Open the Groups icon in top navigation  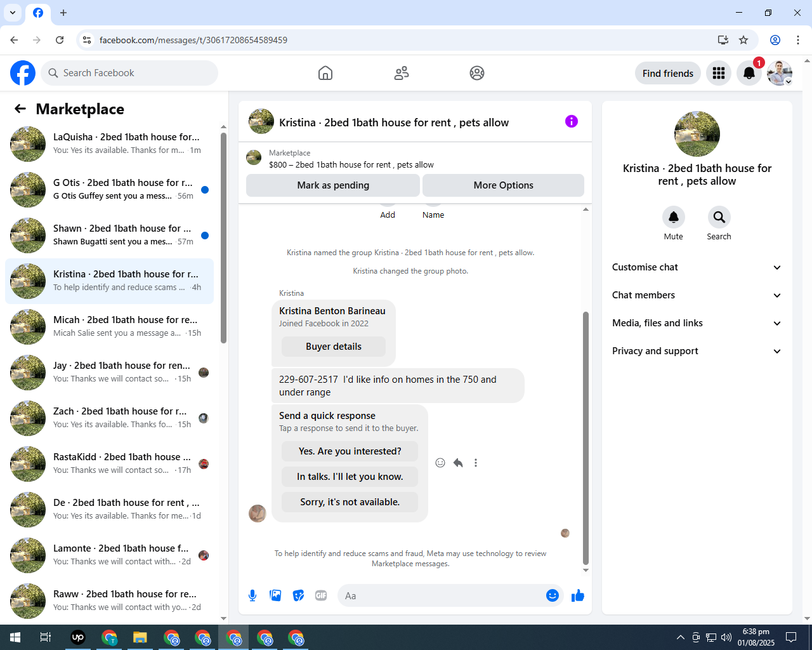point(477,73)
